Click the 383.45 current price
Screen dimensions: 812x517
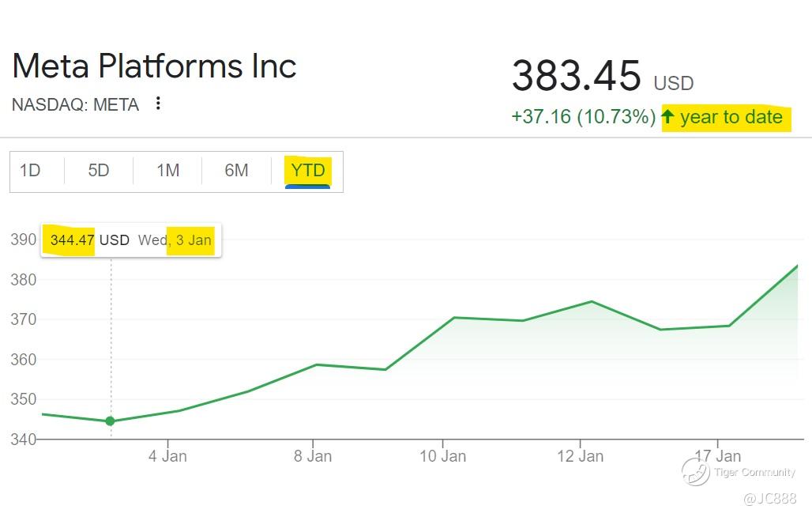coord(576,76)
